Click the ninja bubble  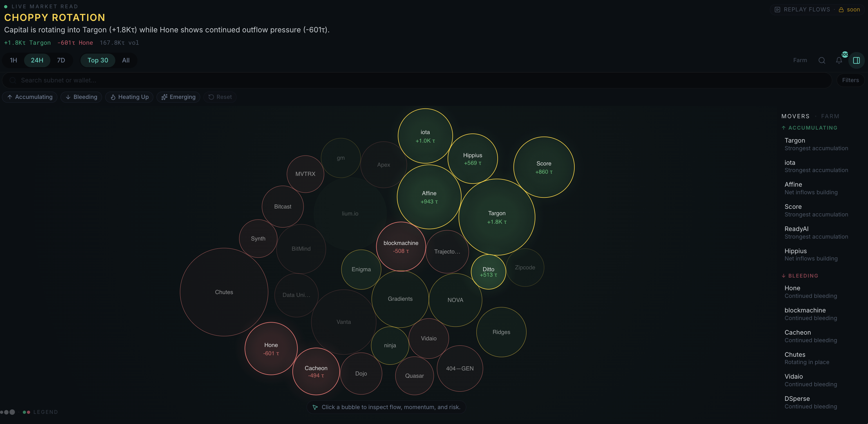390,346
